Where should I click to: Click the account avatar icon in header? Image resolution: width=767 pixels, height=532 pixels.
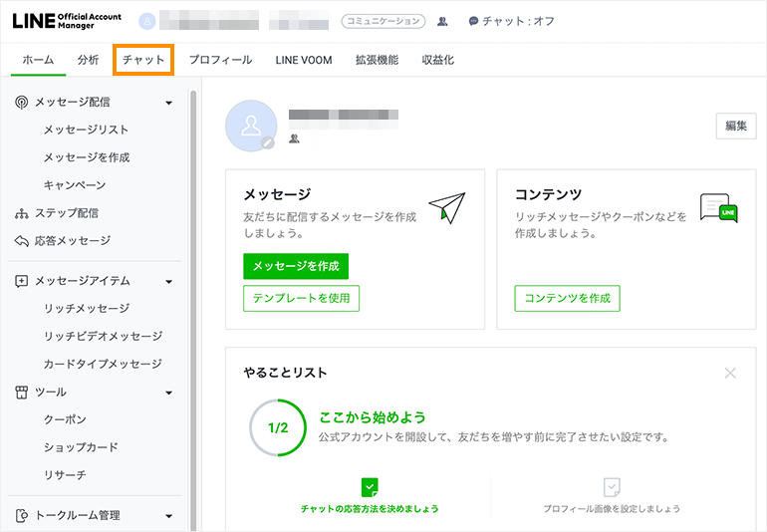[147, 21]
